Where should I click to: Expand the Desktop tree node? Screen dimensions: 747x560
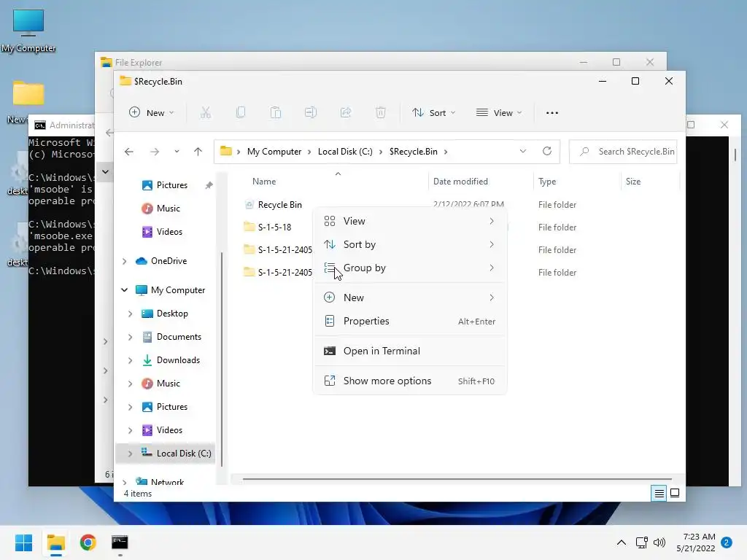click(130, 314)
